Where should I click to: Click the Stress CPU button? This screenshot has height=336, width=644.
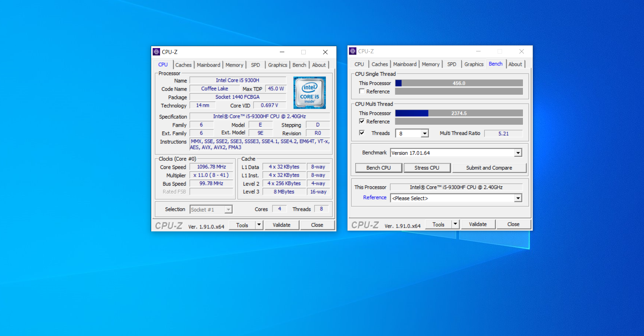click(427, 168)
